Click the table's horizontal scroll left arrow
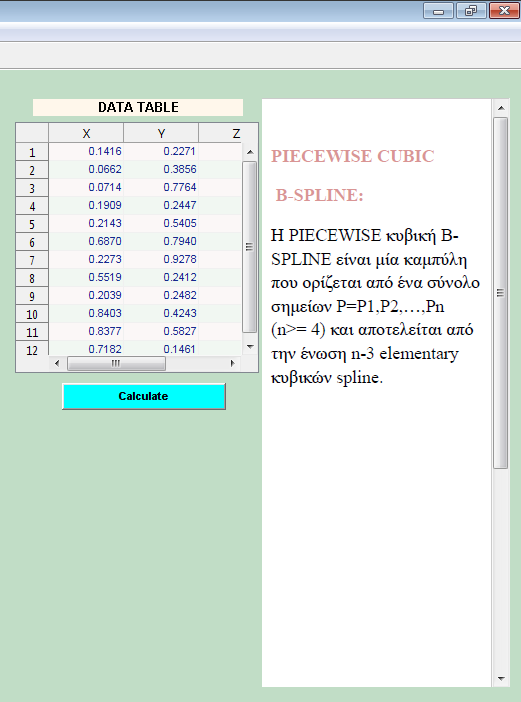 (x=57, y=363)
